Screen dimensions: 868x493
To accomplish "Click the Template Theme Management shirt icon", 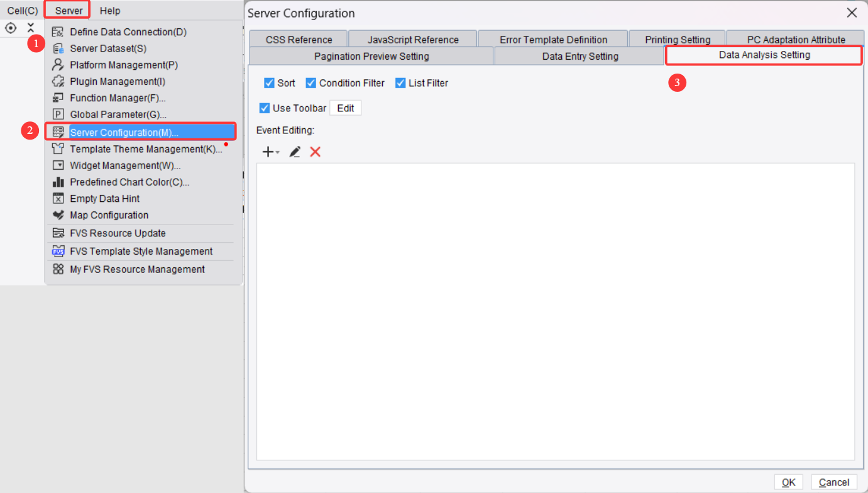I will click(x=58, y=149).
